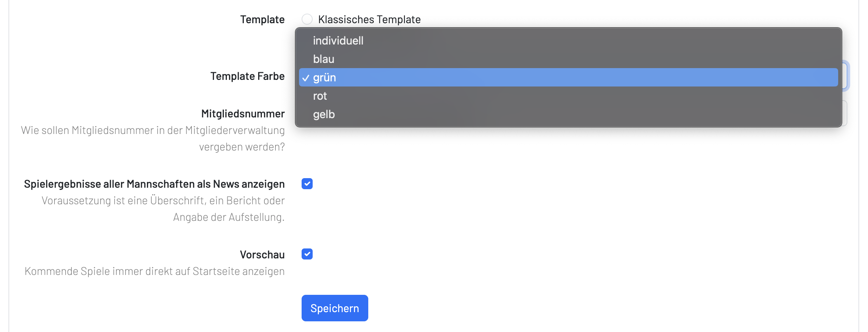Click the Vorschau label text
868x332 pixels.
coord(262,255)
